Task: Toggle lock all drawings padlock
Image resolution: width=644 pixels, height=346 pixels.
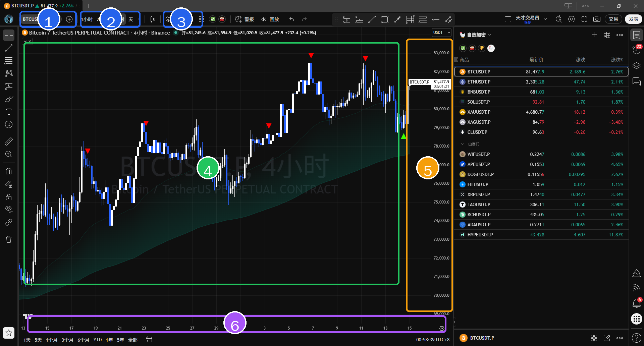Action: 9,197
